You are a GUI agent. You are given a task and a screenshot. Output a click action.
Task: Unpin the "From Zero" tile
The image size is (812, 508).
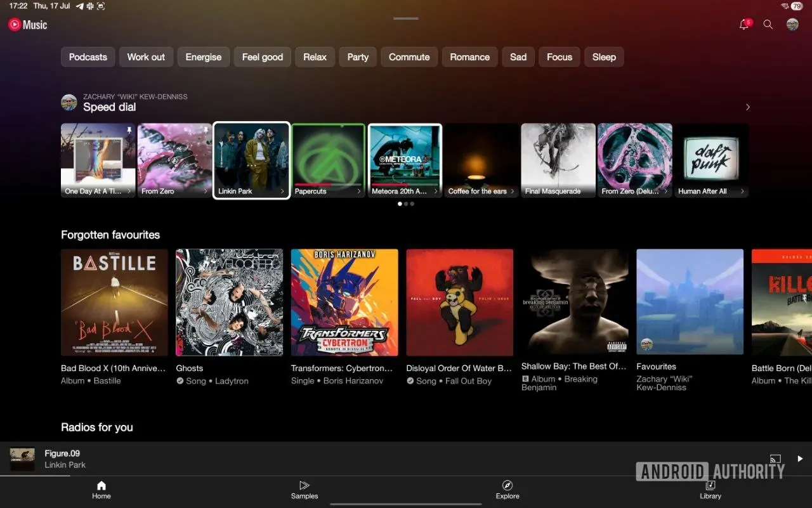click(x=206, y=129)
